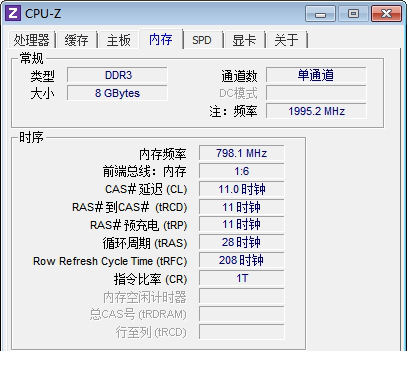407x365 pixels.
Task: Click the 通道数 label
Action: point(239,76)
